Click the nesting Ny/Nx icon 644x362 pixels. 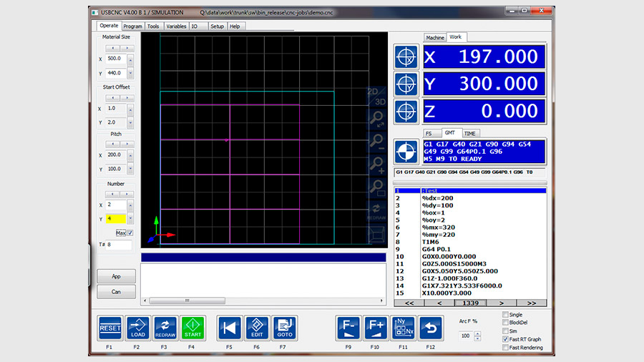coord(403,328)
